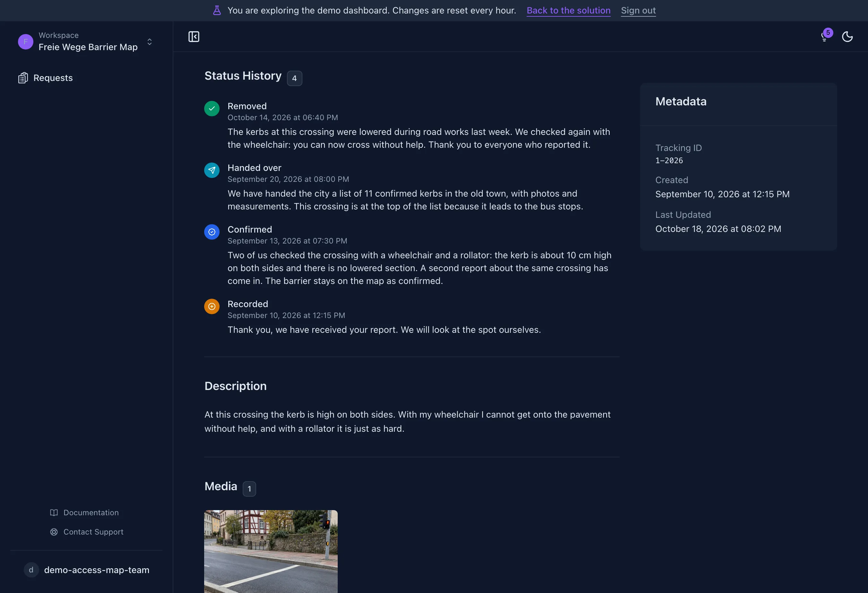This screenshot has height=593, width=868.
Task: Click the Contact Support lifebuoy icon
Action: 54,532
